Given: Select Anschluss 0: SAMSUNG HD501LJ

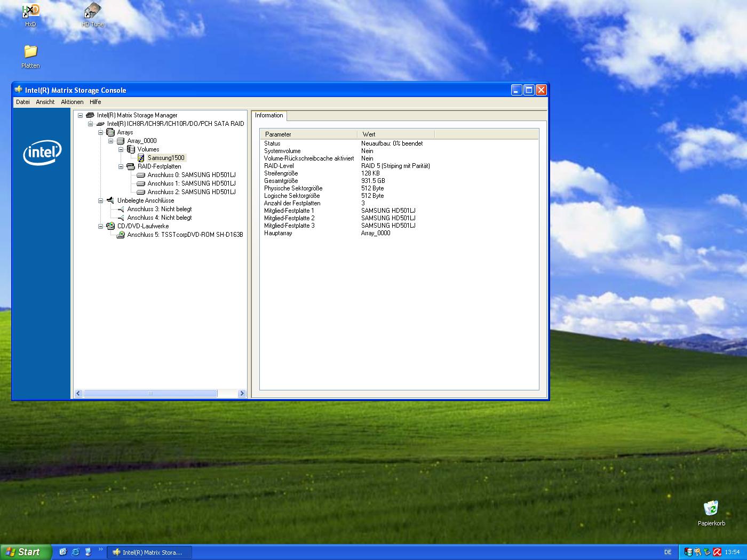Looking at the screenshot, I should (192, 175).
